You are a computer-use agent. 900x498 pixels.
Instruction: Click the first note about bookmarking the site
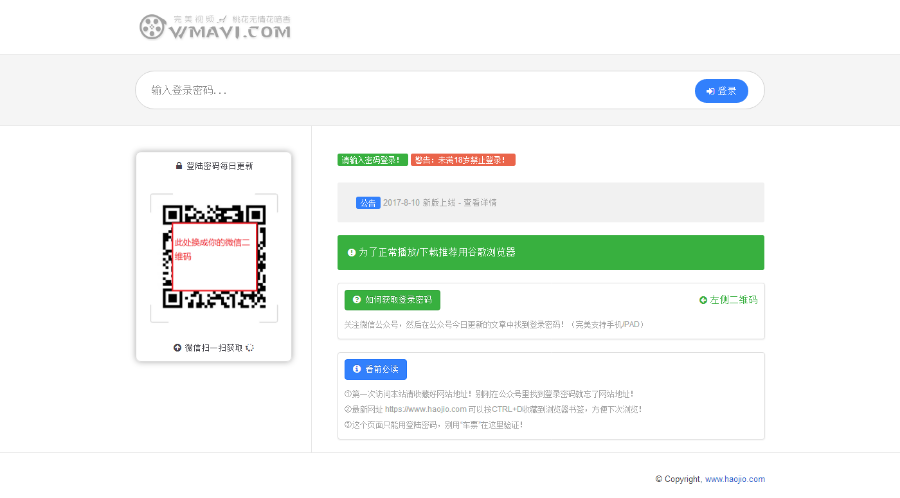coord(489,394)
